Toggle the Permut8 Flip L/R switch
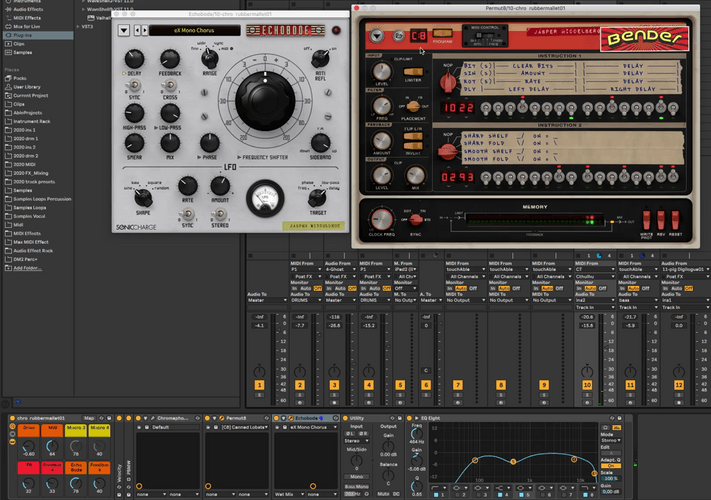 tap(413, 136)
